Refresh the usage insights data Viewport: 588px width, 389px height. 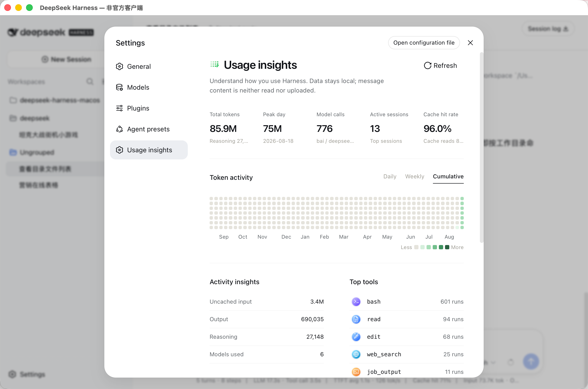(x=440, y=65)
